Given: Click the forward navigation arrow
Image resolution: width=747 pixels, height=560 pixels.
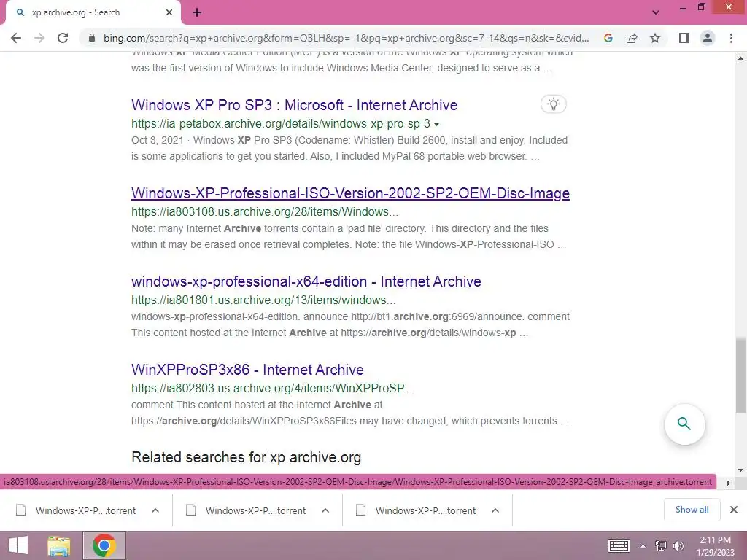Looking at the screenshot, I should (x=39, y=38).
